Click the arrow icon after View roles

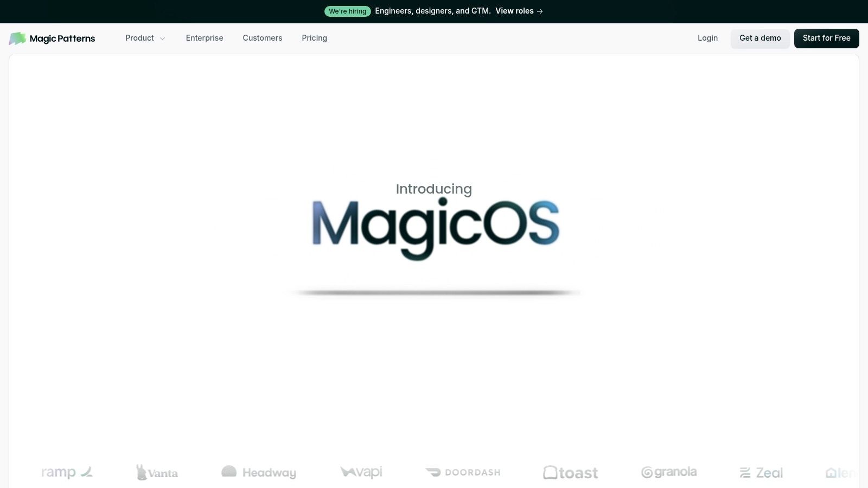click(540, 11)
